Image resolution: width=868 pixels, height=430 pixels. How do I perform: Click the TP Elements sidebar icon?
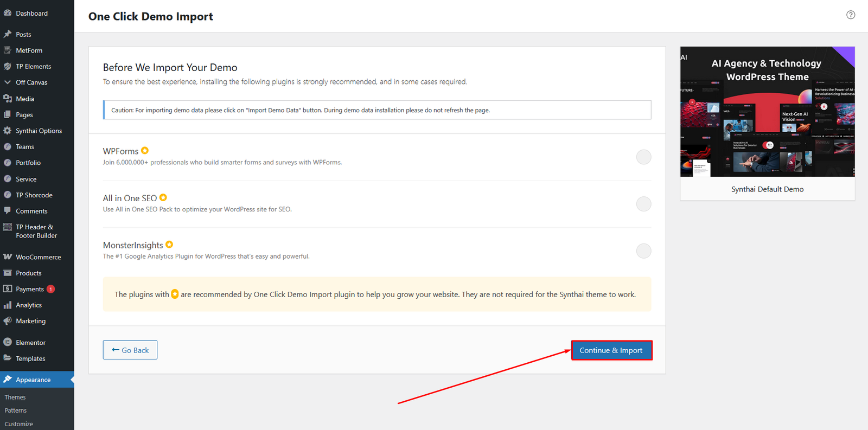(x=8, y=66)
